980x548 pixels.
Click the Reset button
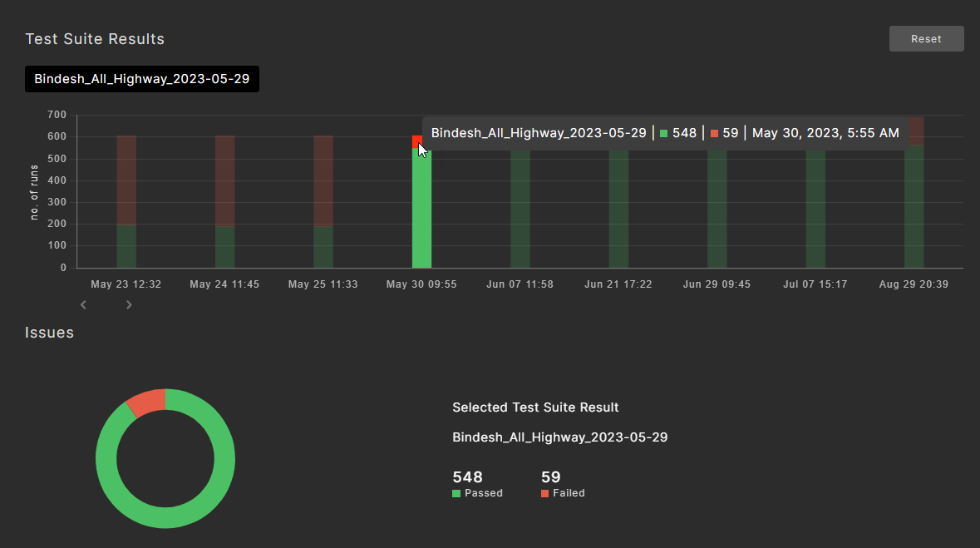click(x=926, y=39)
